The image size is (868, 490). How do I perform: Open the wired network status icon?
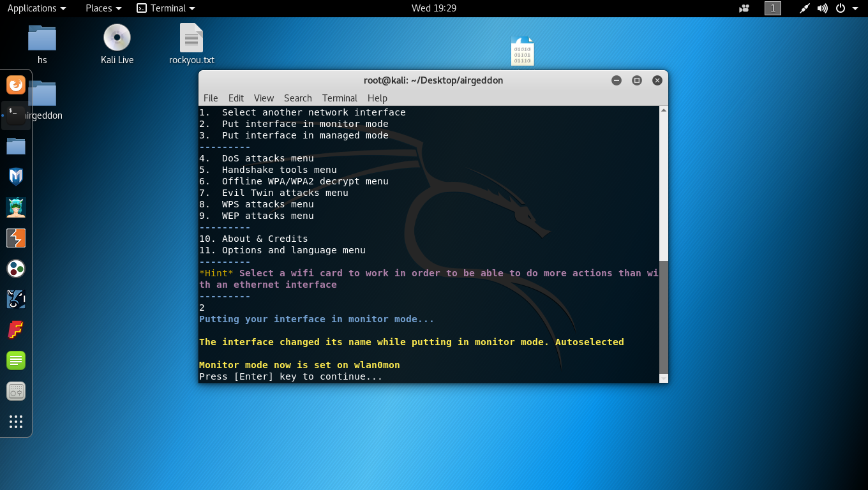804,8
